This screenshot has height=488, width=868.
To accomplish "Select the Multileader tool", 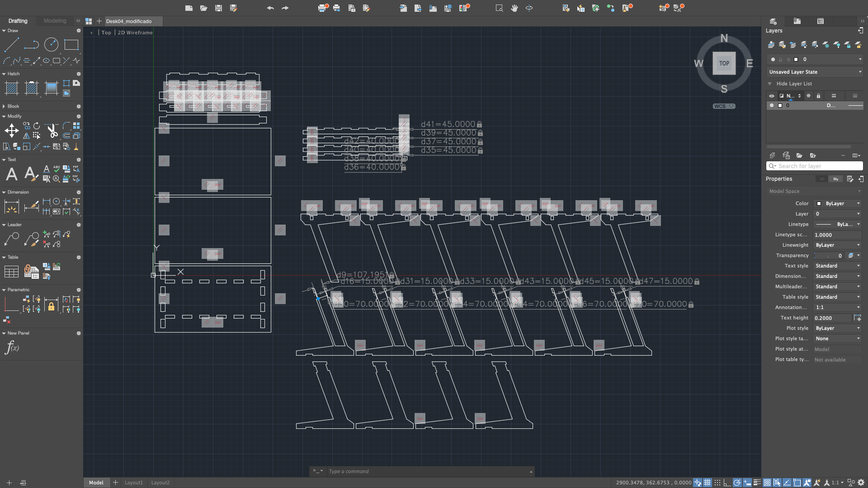I will pos(11,239).
